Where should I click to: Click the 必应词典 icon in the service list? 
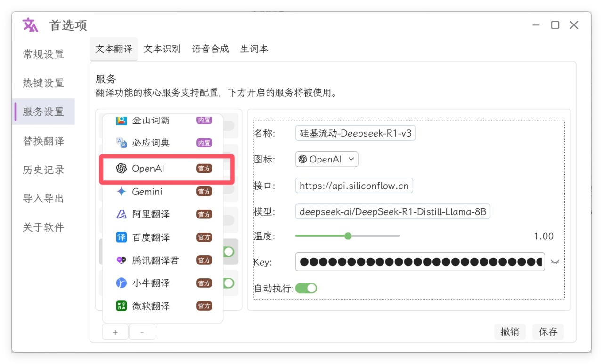pyautogui.click(x=122, y=143)
